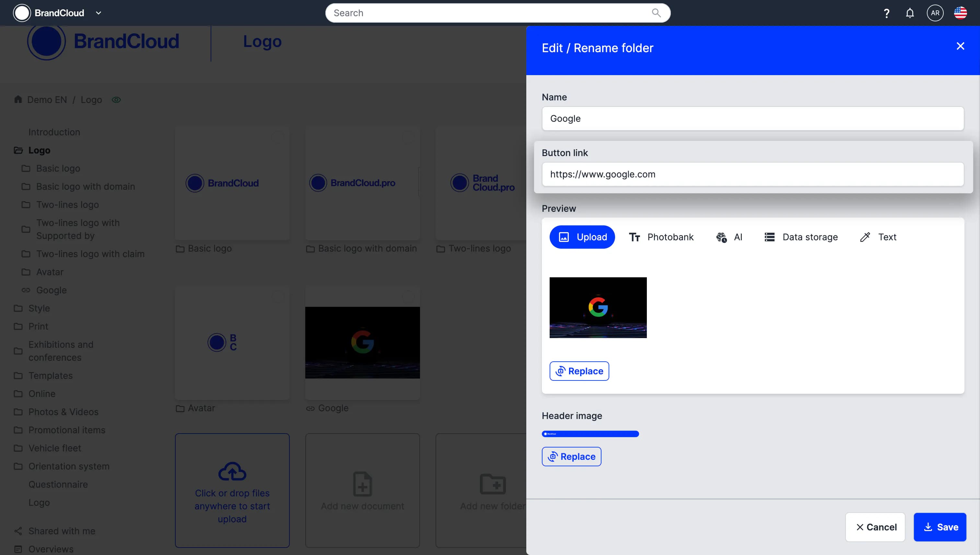Select the Basic logo card checkbox
This screenshot has width=980, height=555.
[x=278, y=137]
